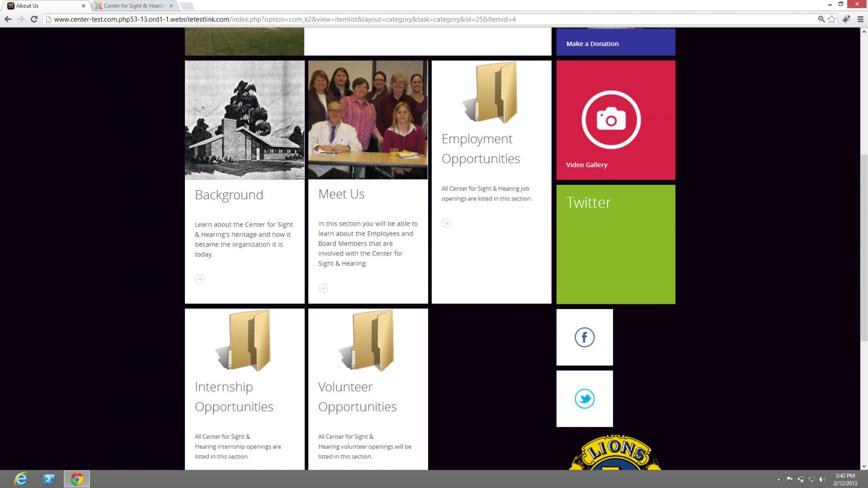Viewport: 868px width, 488px height.
Task: Click the browser forward arrow
Action: [21, 19]
